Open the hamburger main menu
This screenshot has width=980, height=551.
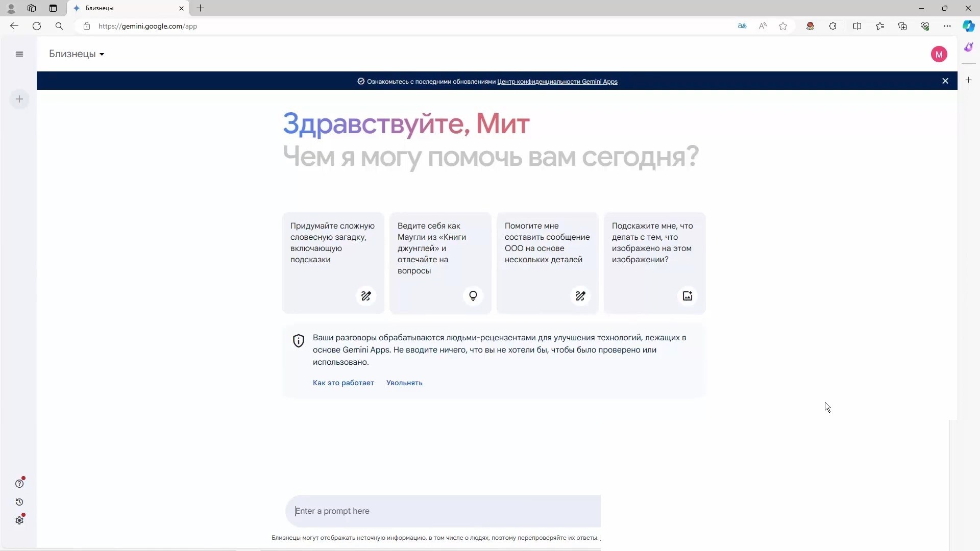pyautogui.click(x=19, y=54)
